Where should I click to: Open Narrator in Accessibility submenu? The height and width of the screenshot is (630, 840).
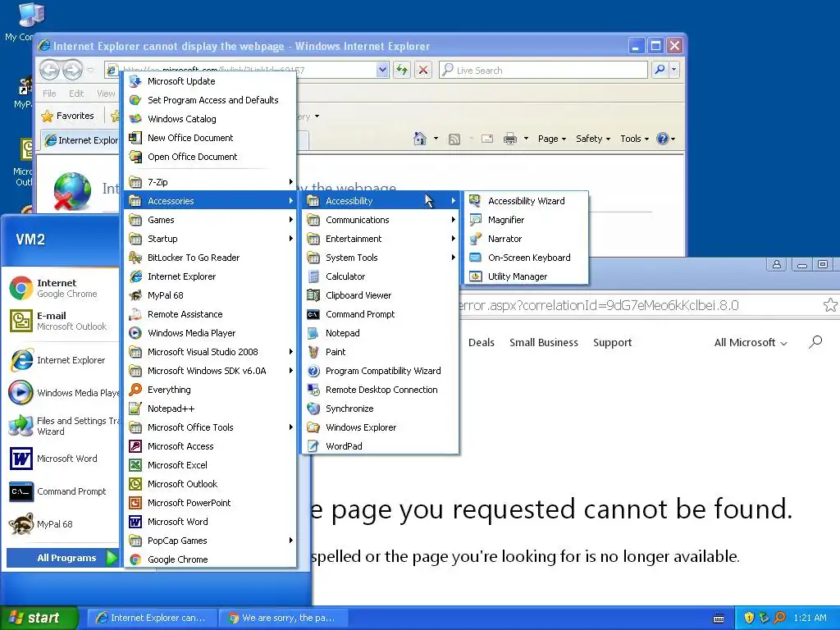[527, 239]
